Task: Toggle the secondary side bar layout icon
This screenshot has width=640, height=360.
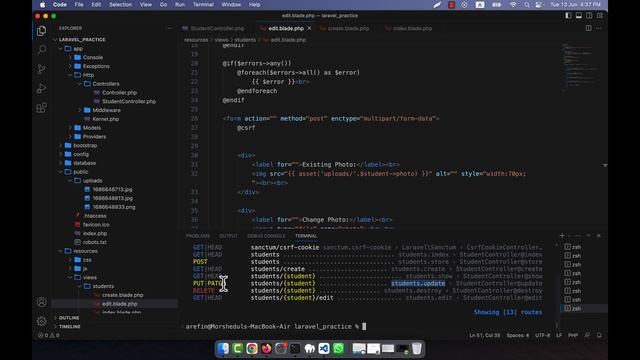Action: (589, 16)
